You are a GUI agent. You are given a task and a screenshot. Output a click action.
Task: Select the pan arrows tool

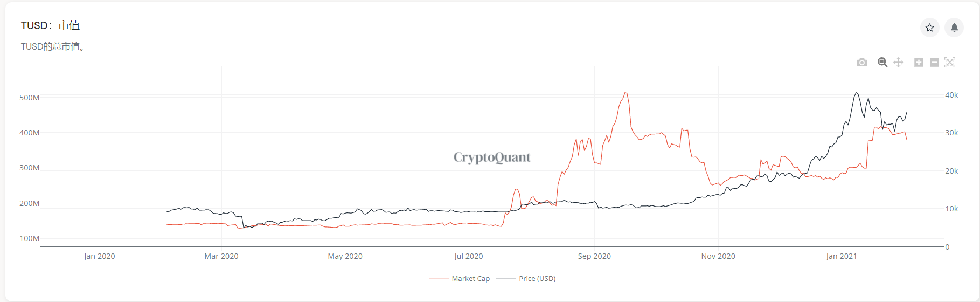click(x=898, y=63)
